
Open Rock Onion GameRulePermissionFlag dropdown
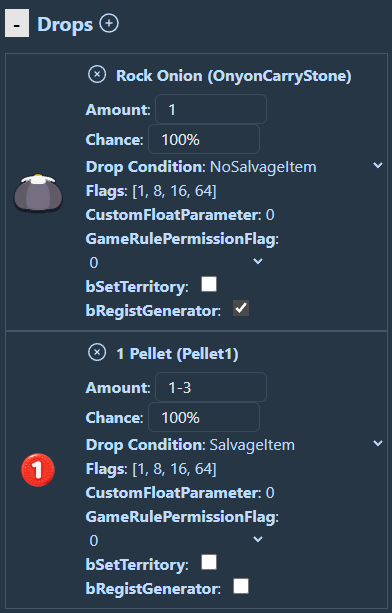point(175,262)
